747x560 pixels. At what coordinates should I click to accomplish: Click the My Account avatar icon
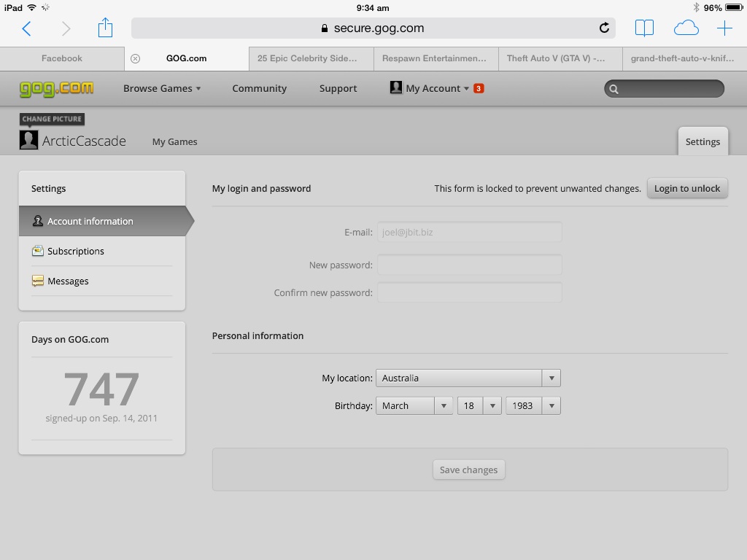[x=396, y=87]
